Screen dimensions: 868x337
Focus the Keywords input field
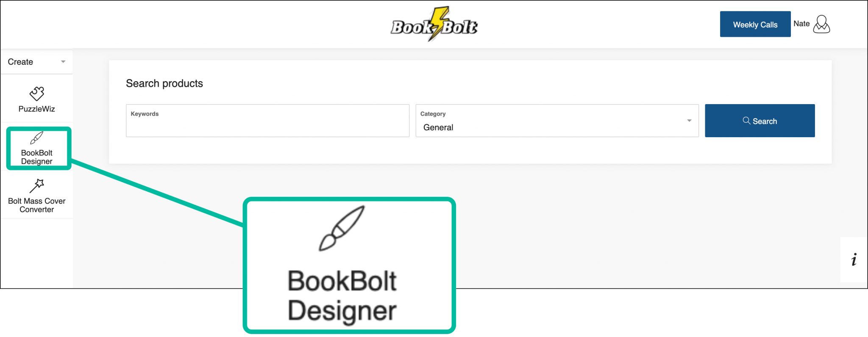[267, 121]
